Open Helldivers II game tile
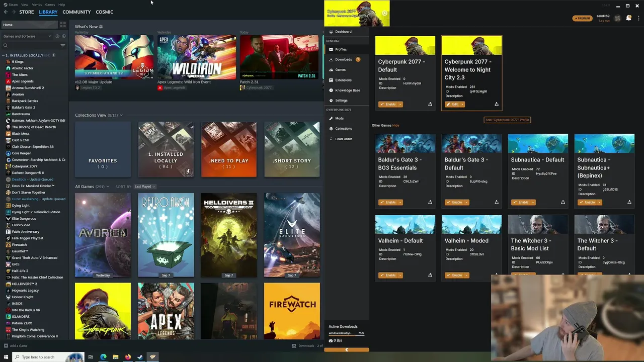Viewport: 644px width, 362px height. pyautogui.click(x=229, y=235)
